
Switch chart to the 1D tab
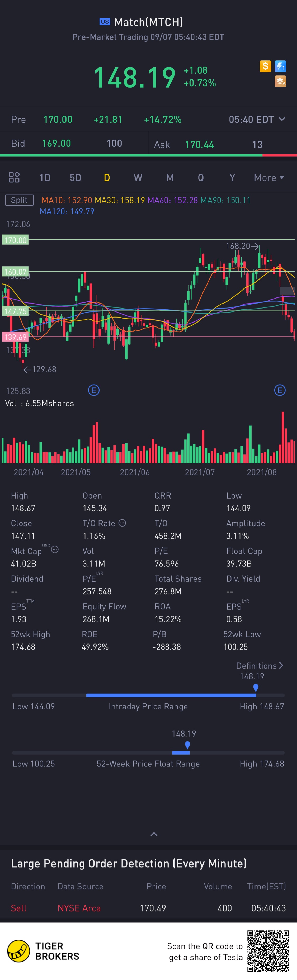click(x=45, y=178)
